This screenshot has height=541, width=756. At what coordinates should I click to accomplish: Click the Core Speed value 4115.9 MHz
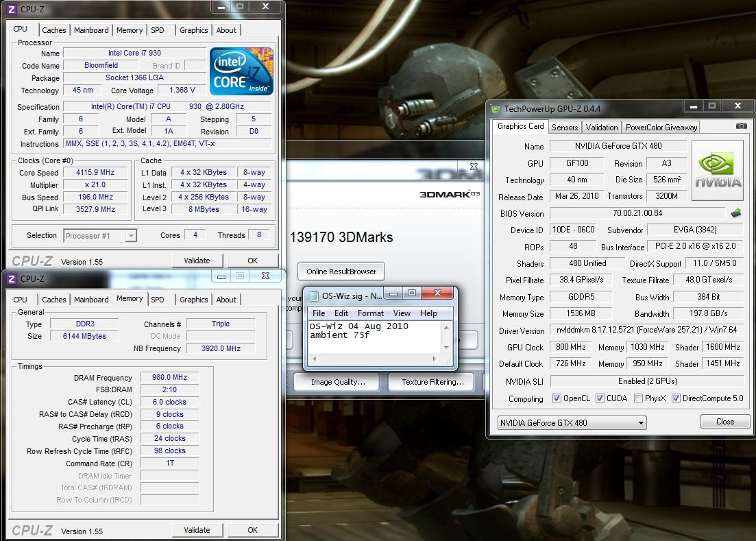coord(95,172)
